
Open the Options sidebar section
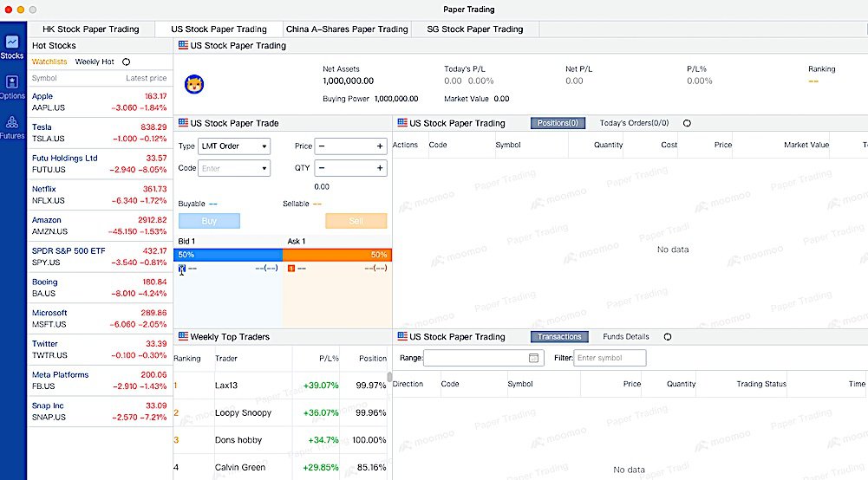click(12, 88)
